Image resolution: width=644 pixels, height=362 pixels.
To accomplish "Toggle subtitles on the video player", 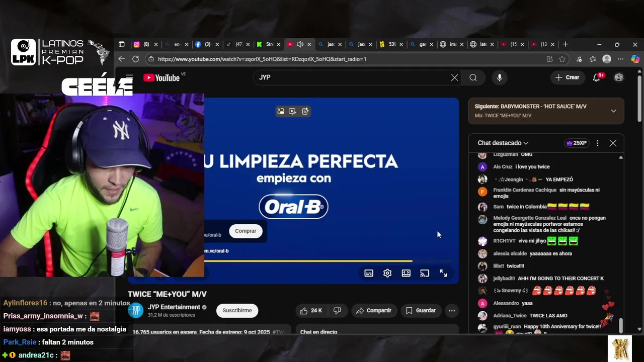I will 369,273.
